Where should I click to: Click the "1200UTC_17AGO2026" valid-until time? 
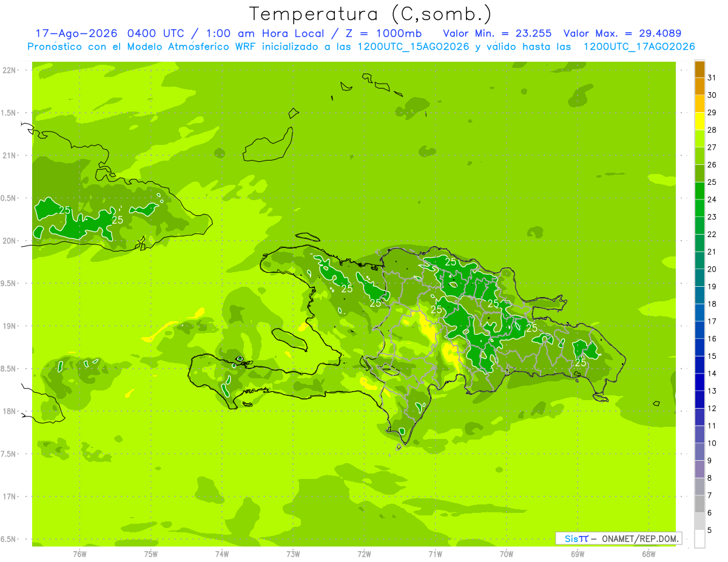[639, 47]
